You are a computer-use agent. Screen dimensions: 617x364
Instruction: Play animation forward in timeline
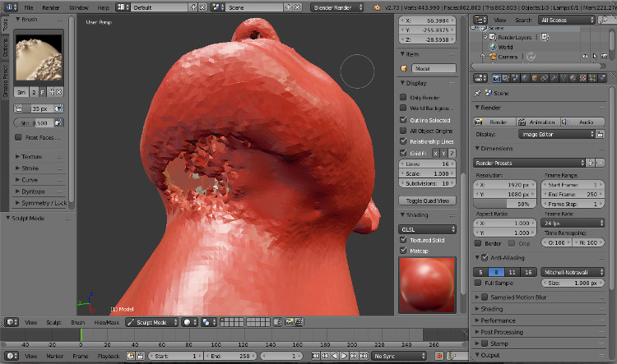(345, 356)
